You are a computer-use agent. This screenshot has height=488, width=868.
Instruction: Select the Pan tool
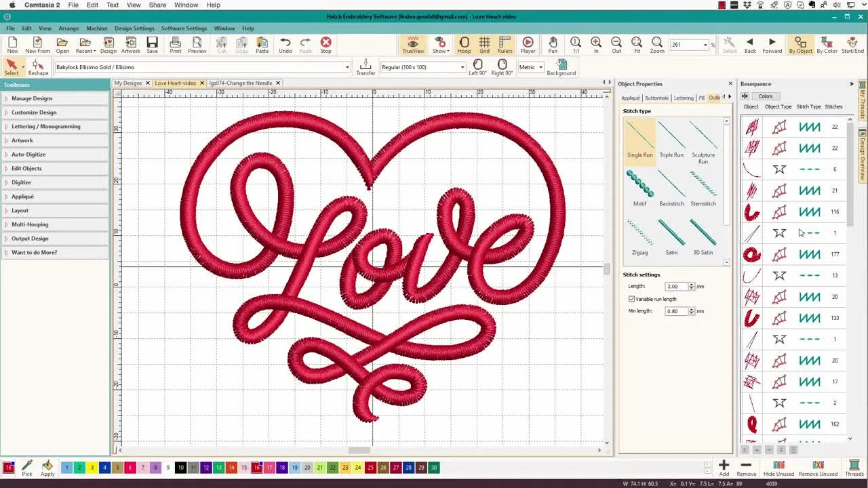[553, 45]
